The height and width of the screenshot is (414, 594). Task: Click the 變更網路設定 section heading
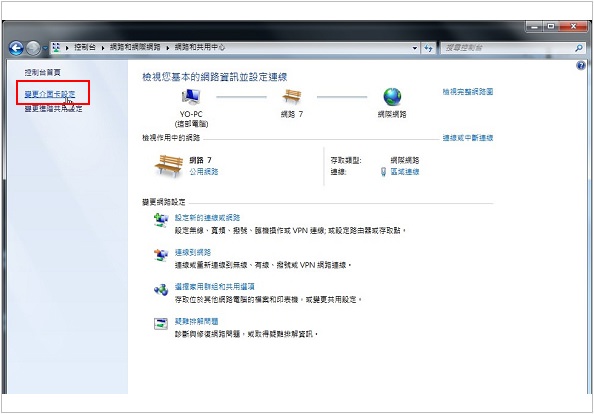pyautogui.click(x=164, y=202)
